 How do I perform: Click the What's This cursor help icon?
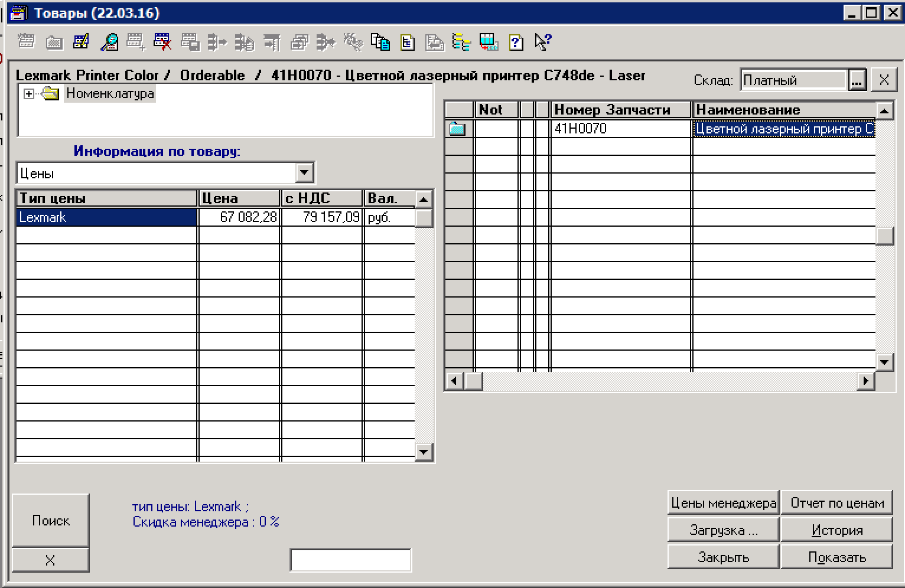[x=542, y=42]
